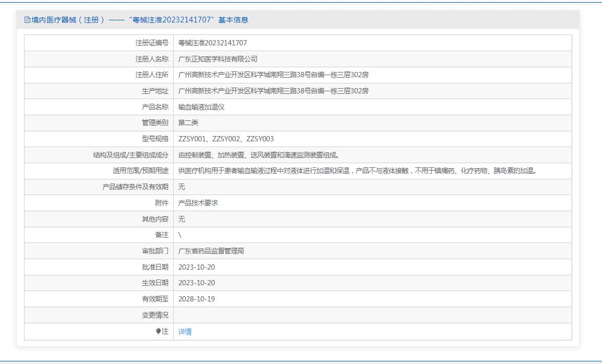Click the 生产地址 address value
This screenshot has height=364, width=602.
[273, 91]
